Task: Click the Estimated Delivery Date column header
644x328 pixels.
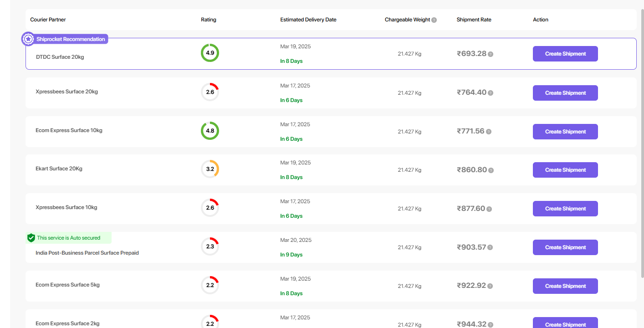Action: click(x=308, y=20)
